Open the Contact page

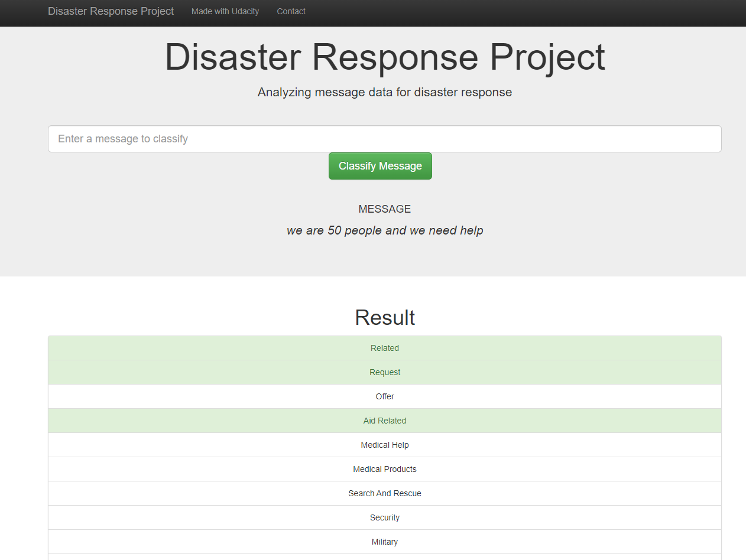291,11
